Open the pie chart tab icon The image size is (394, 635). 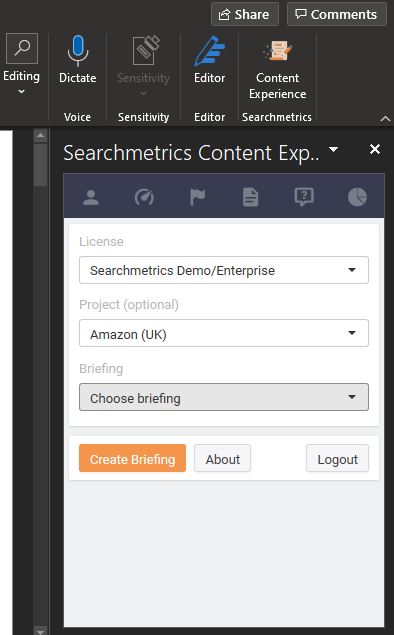[x=357, y=198]
